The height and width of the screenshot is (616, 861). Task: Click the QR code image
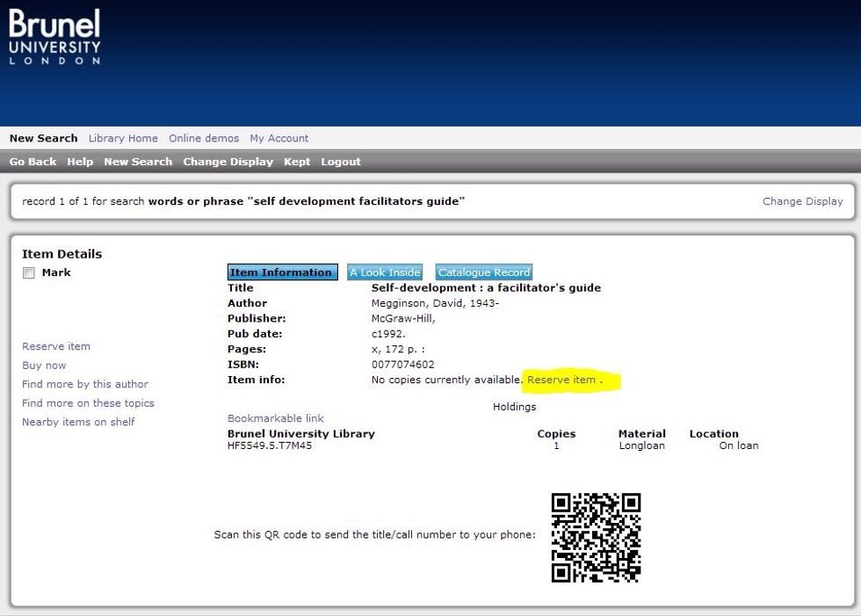pyautogui.click(x=596, y=538)
